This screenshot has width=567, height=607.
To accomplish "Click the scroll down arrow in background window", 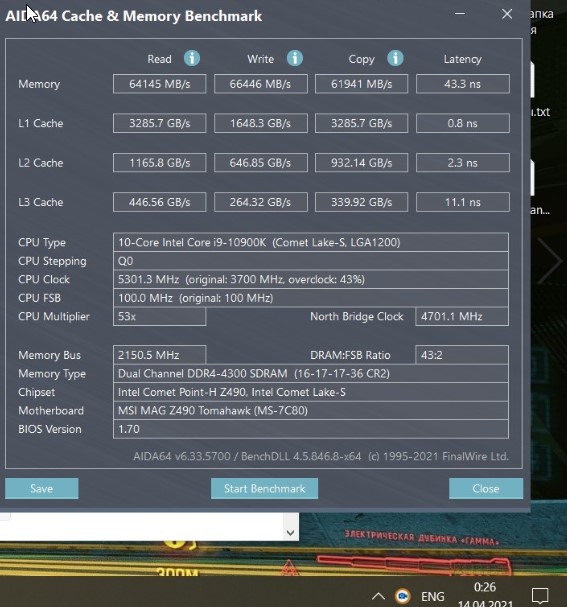I will click(290, 533).
